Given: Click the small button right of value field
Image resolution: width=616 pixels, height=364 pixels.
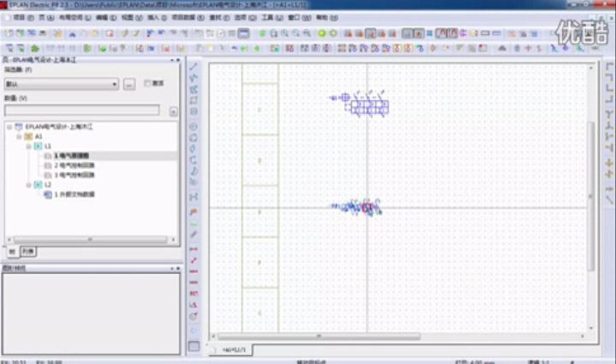Looking at the screenshot, I should [173, 111].
